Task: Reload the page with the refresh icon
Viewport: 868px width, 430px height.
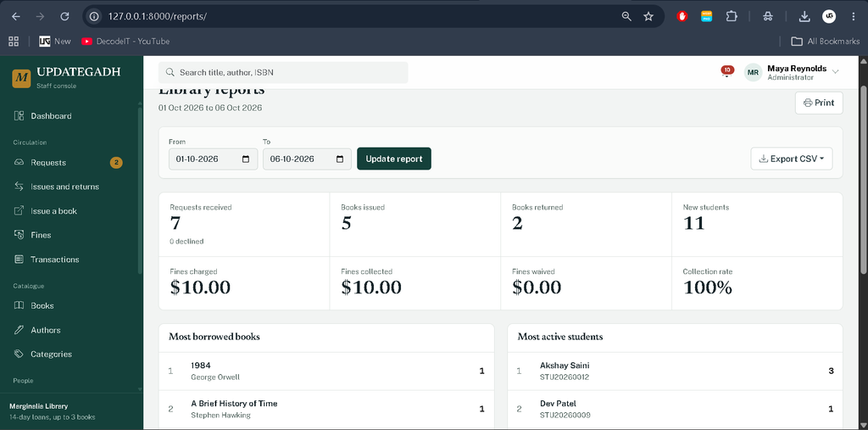Action: [x=64, y=17]
